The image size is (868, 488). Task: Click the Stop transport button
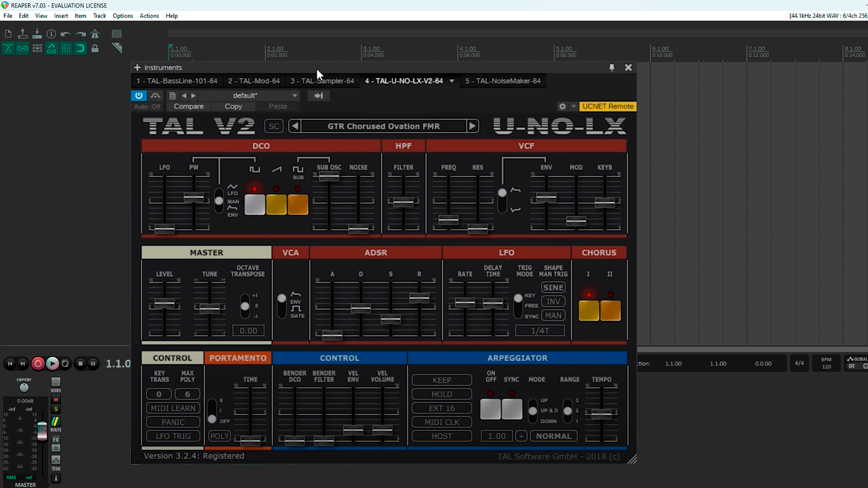pos(80,363)
